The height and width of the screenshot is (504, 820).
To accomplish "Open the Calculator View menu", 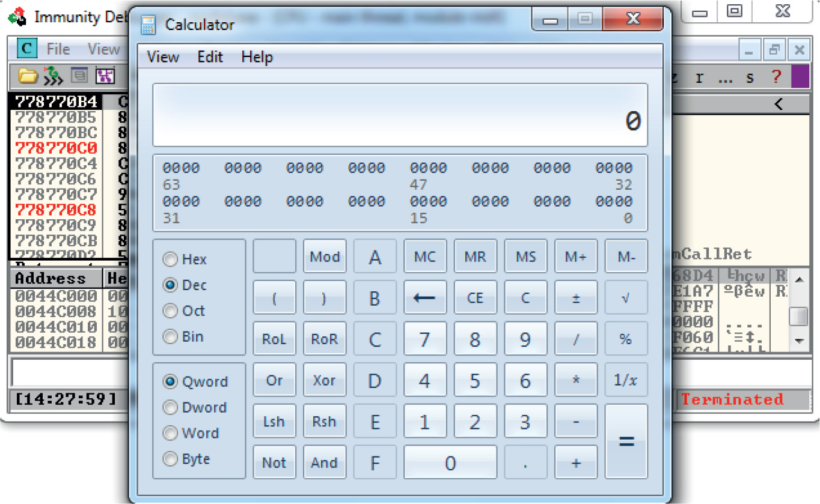I will point(163,57).
